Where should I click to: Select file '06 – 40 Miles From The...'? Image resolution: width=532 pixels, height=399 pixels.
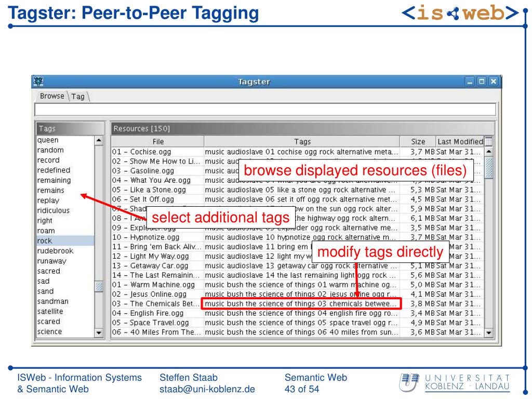click(x=157, y=332)
